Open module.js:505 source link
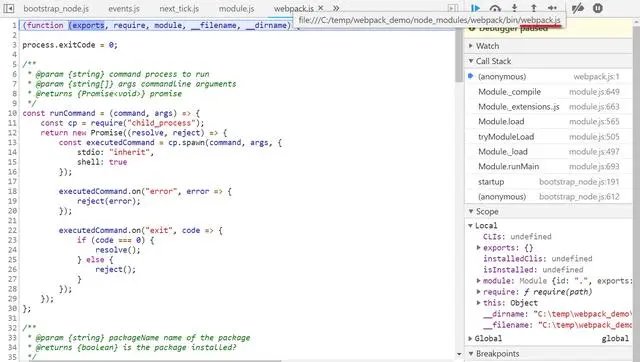This screenshot has height=362, width=640. [x=594, y=137]
